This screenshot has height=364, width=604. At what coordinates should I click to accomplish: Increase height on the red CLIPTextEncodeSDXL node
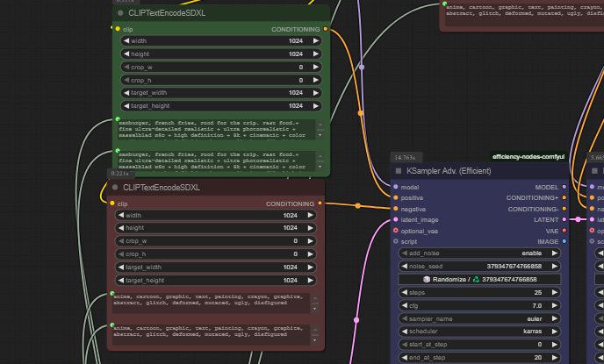(x=311, y=228)
